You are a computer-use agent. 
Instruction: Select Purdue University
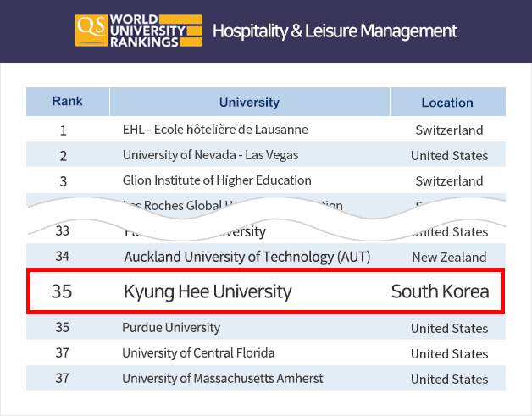pos(171,328)
